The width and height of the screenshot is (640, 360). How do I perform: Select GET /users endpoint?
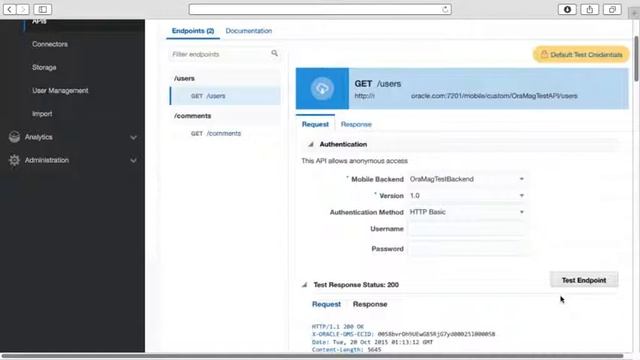tap(225, 96)
